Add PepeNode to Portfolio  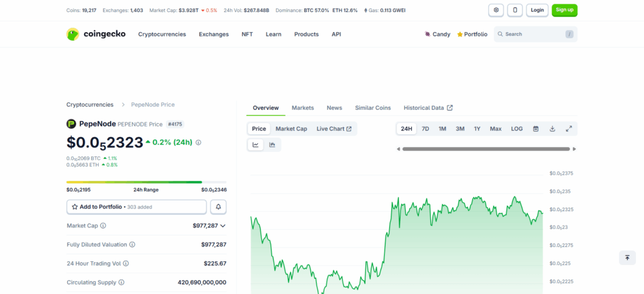click(136, 207)
